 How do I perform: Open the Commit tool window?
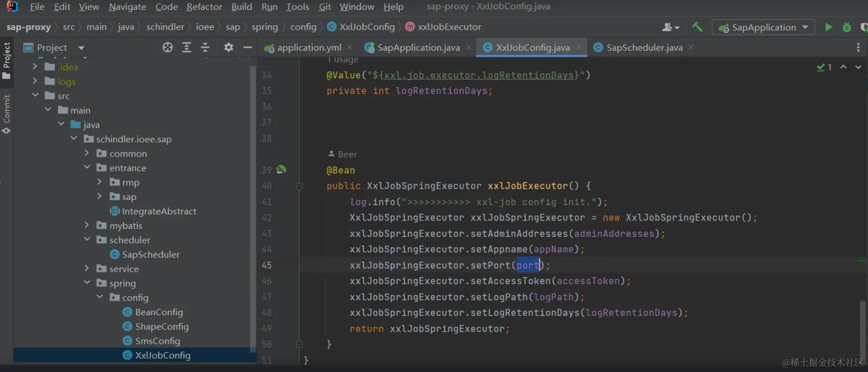pyautogui.click(x=7, y=114)
